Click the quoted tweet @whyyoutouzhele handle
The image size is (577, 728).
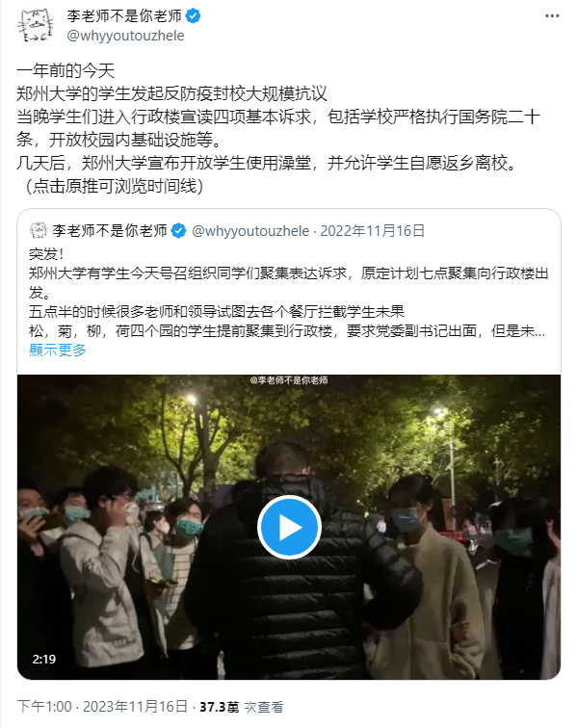[x=250, y=231]
